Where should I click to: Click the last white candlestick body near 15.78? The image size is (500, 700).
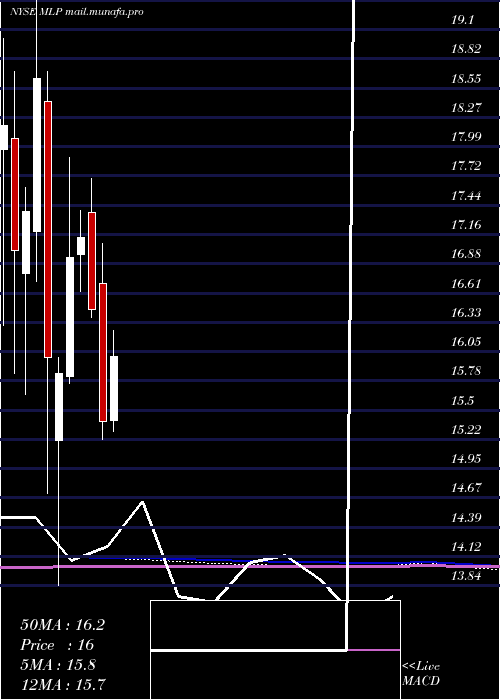pos(114,388)
